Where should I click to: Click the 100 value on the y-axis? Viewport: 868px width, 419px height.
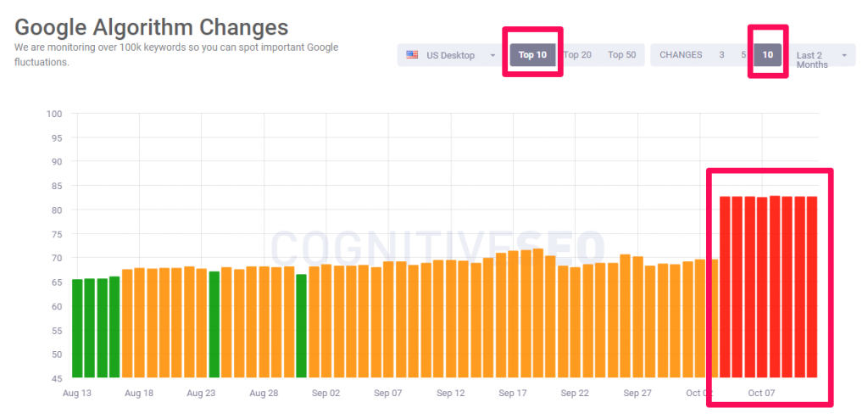(54, 114)
